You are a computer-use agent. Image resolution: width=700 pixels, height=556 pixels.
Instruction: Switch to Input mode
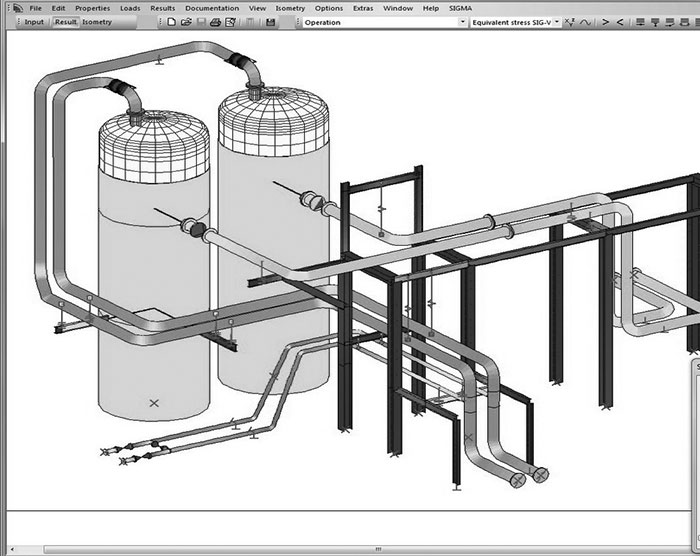(34, 21)
